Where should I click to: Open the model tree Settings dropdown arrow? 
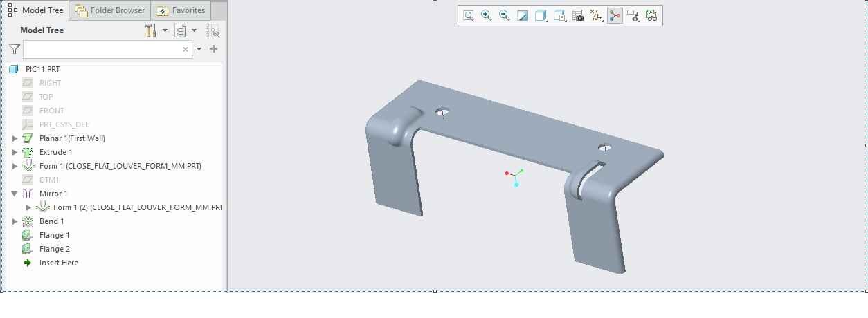(x=165, y=30)
